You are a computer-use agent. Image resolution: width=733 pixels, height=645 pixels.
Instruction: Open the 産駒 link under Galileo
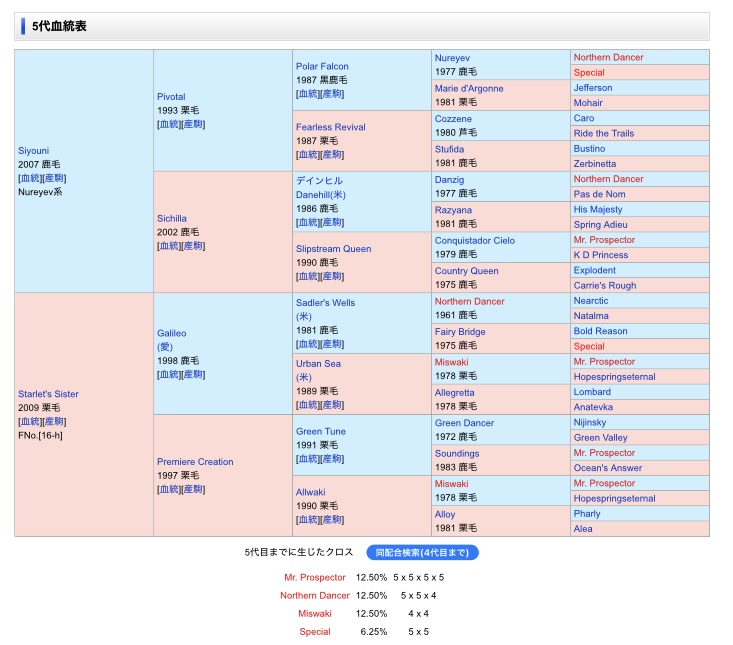point(193,374)
